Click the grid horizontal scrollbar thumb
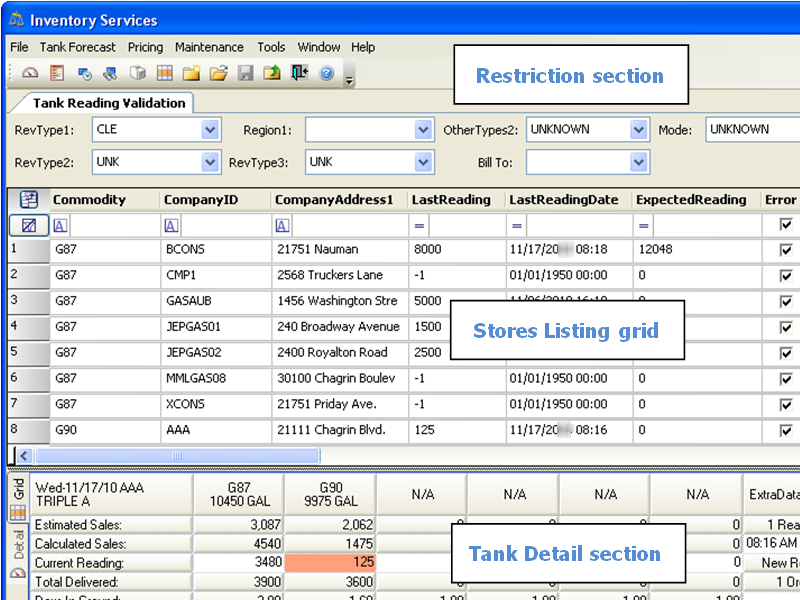The image size is (800, 600). 178,455
